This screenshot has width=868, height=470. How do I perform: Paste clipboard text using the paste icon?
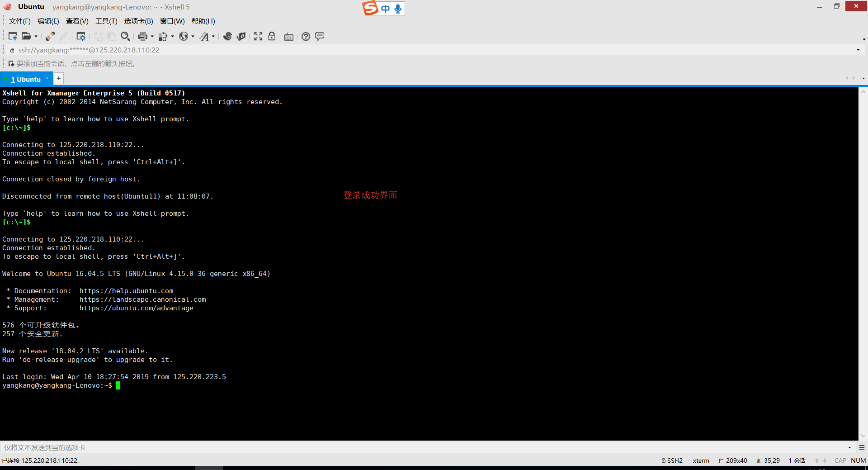click(112, 36)
